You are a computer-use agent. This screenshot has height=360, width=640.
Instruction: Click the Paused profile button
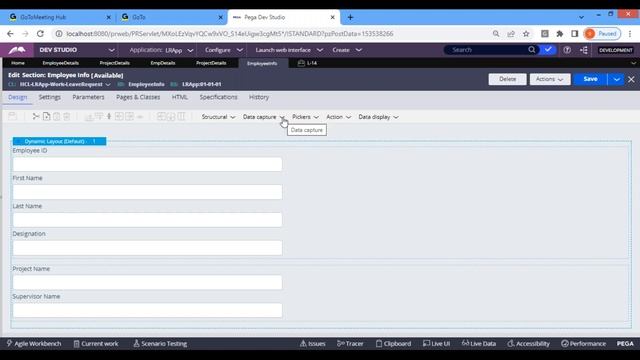point(602,34)
